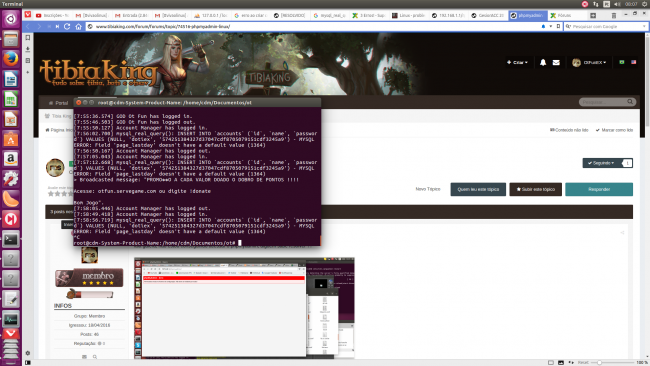Click the forum Pesquisar search box
650x366 pixels.
pos(607,102)
